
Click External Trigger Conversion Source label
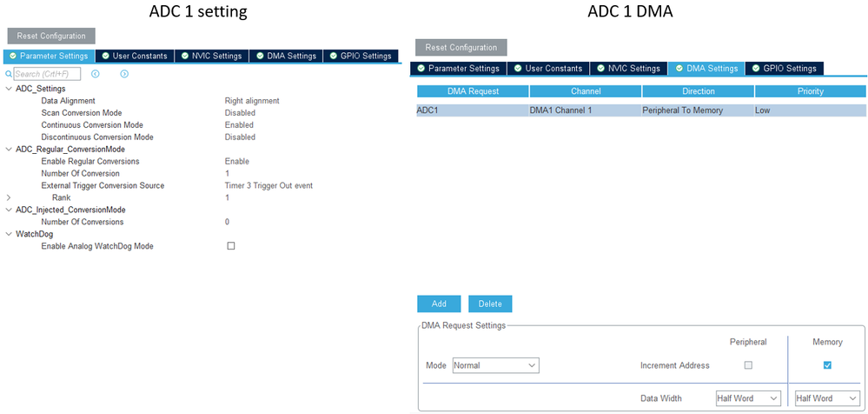[x=103, y=185]
